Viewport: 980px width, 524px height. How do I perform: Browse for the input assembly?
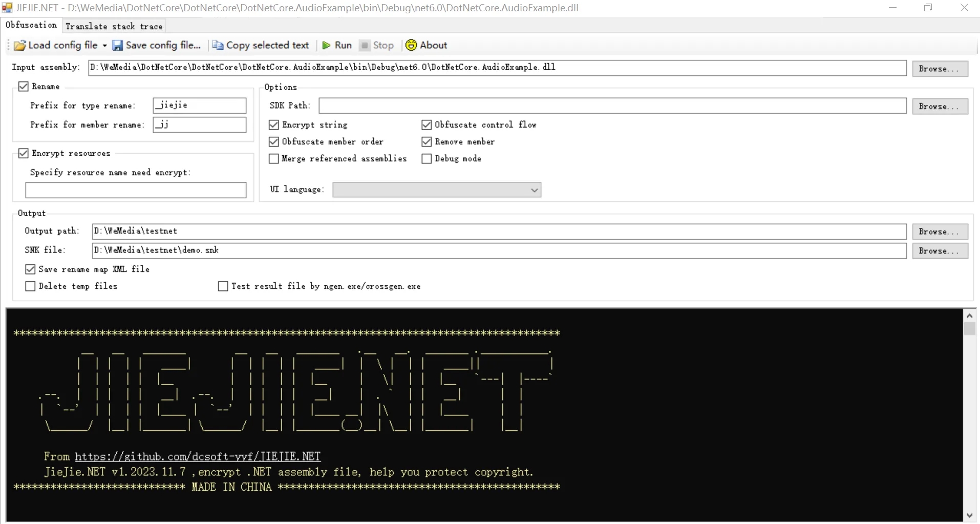click(x=940, y=69)
